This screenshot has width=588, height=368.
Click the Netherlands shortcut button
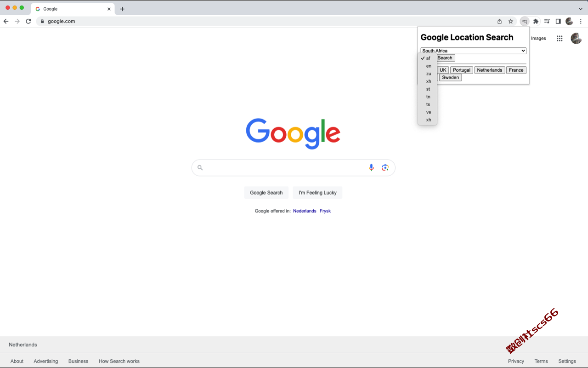[490, 70]
